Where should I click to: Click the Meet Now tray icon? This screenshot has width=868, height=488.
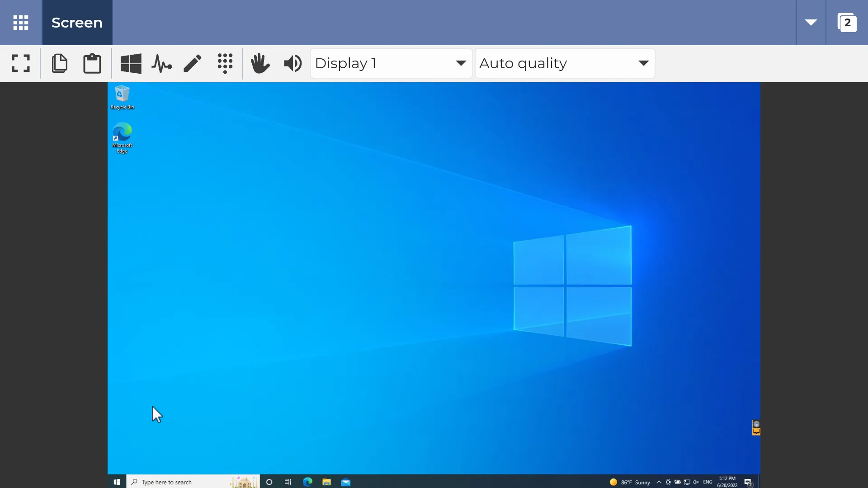(668, 482)
